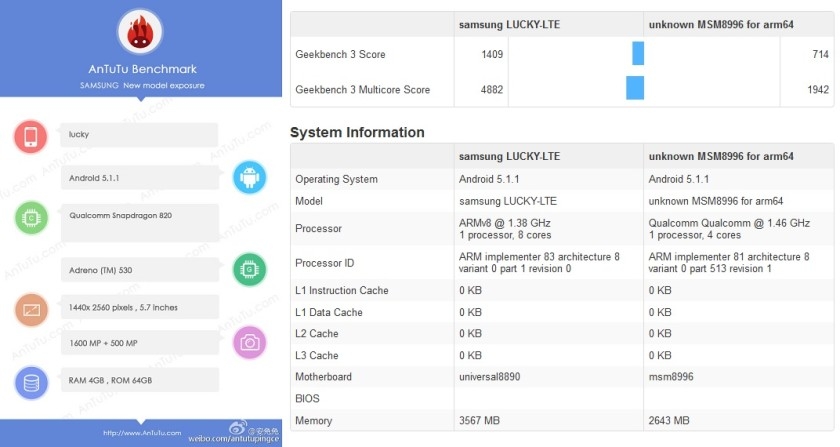The image size is (840, 447).
Task: Click the Geekbench 3 Multicore Score comparison bar
Action: coord(635,88)
